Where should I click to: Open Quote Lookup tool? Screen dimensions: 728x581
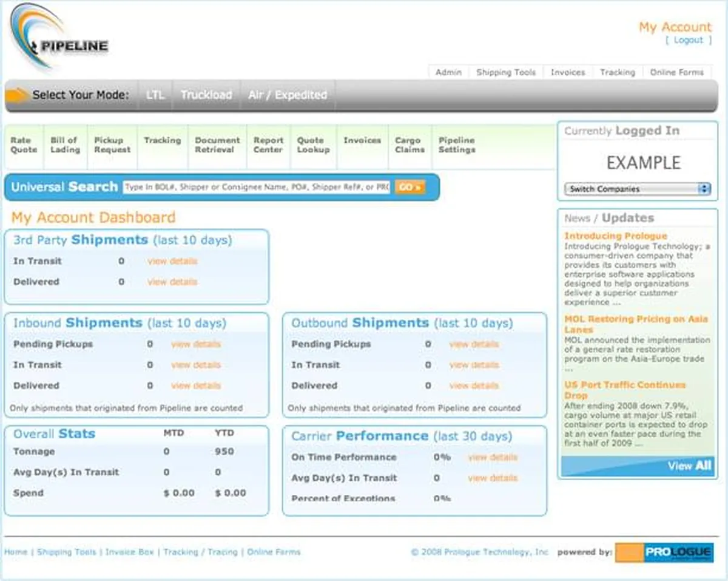pyautogui.click(x=313, y=145)
